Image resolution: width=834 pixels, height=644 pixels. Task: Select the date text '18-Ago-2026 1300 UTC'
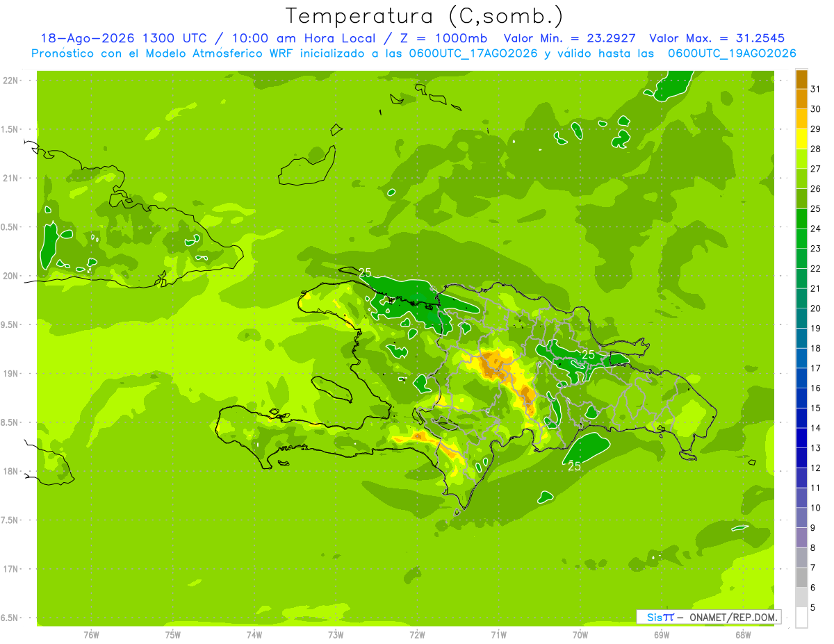click(123, 38)
